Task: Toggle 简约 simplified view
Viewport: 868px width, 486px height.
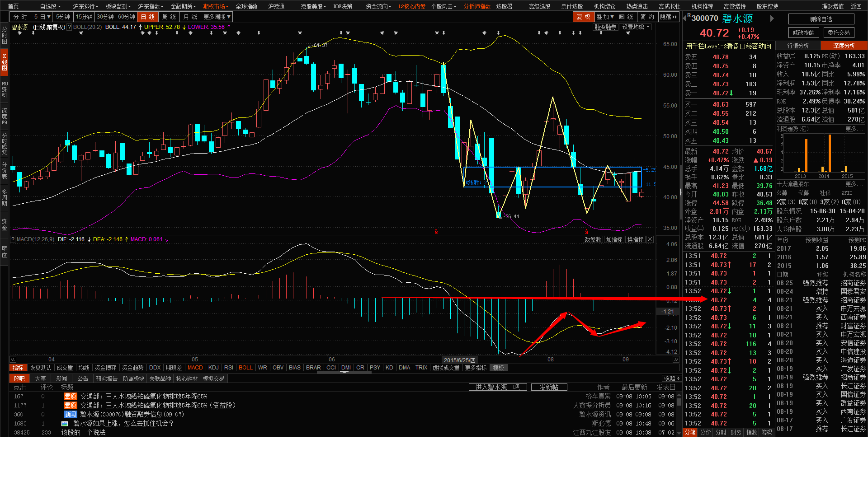Action: pyautogui.click(x=647, y=17)
